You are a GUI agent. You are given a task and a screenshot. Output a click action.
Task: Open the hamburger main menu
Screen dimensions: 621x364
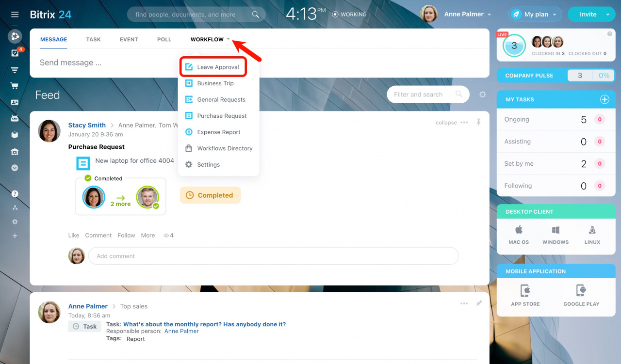(x=15, y=15)
